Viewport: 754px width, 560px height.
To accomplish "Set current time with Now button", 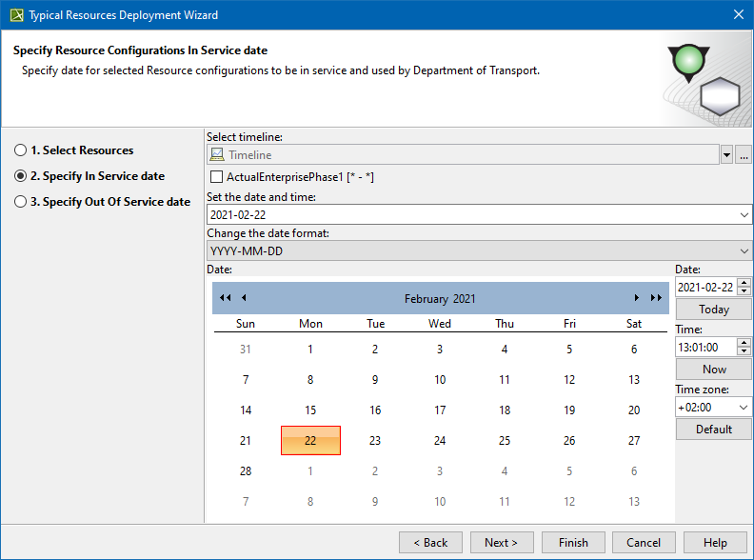I will [x=714, y=369].
